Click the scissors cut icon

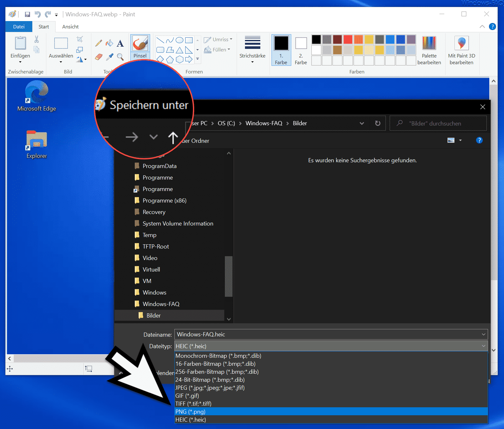coord(37,39)
